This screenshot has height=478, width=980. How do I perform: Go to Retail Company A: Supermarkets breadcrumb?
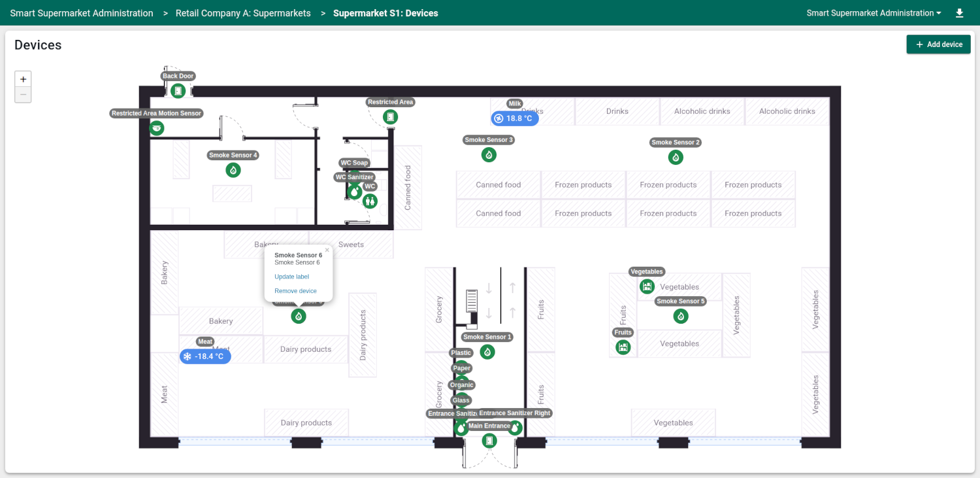coord(243,13)
